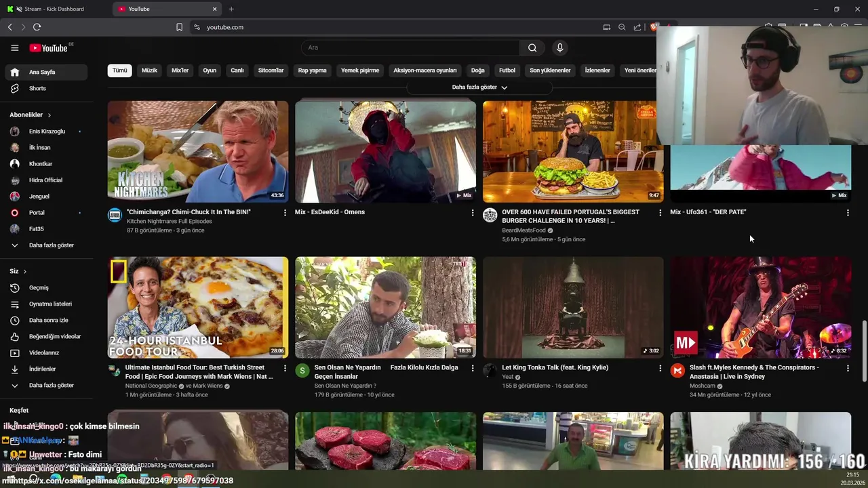Open the browser share icon
Image resolution: width=868 pixels, height=488 pixels.
click(637, 27)
